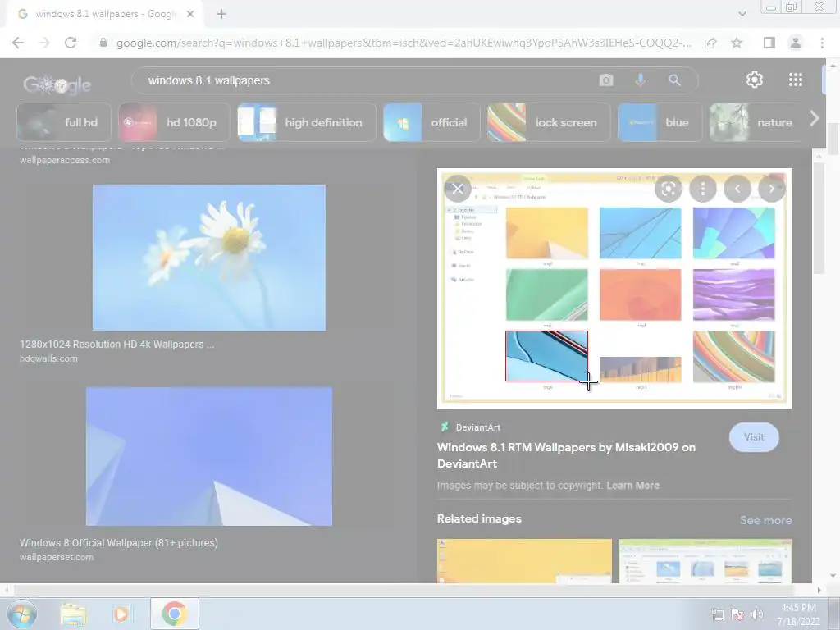
Task: Submit search with magnifier icon
Action: (674, 80)
